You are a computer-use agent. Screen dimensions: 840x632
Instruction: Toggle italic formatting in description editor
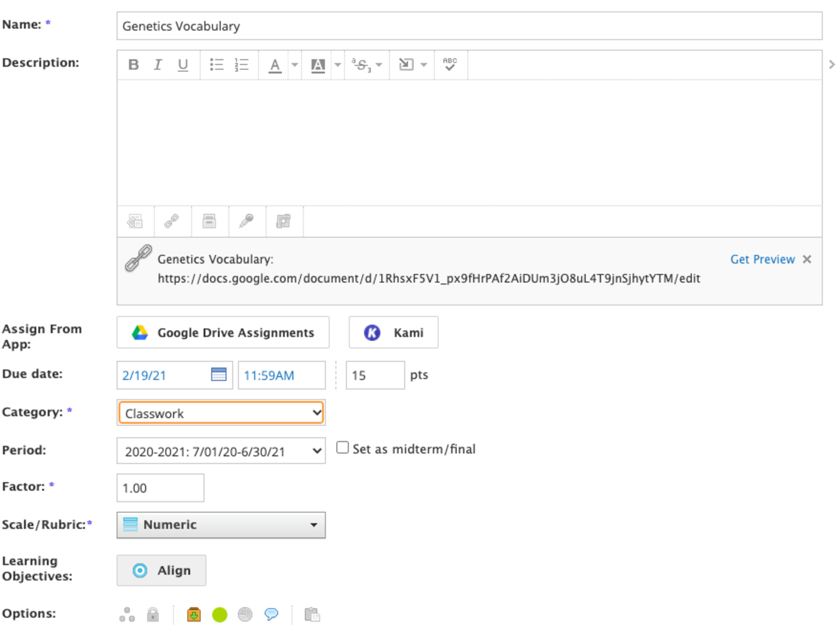pos(157,64)
